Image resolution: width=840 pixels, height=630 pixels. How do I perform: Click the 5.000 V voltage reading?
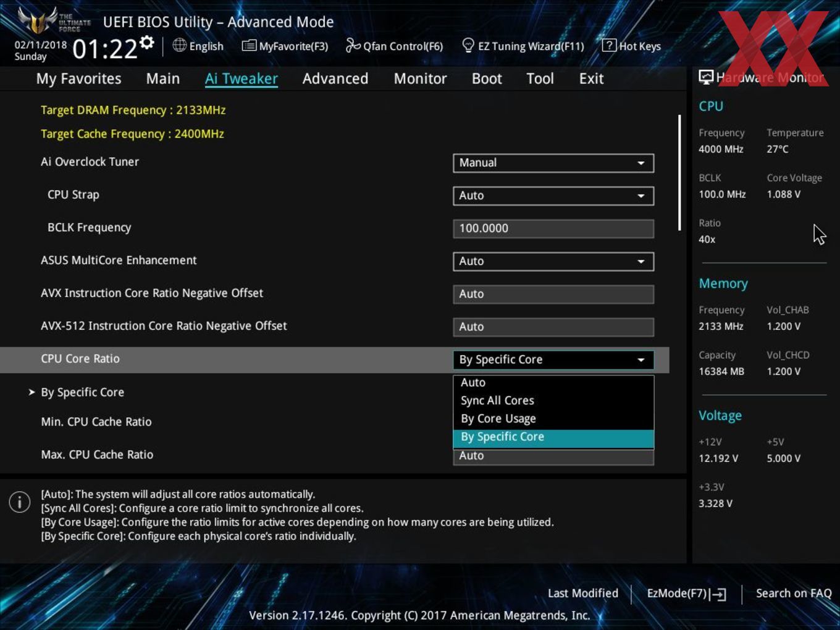coord(784,458)
